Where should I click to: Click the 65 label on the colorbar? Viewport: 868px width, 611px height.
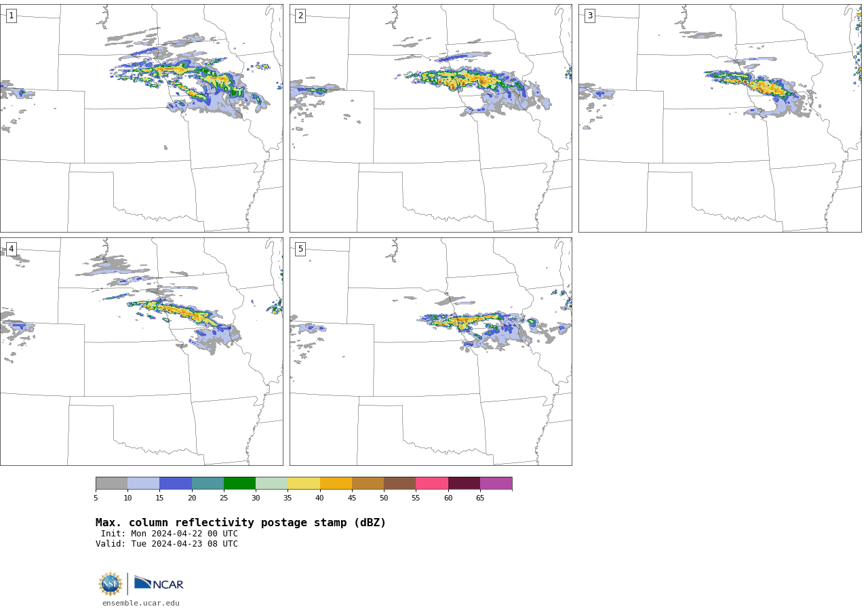pos(480,498)
